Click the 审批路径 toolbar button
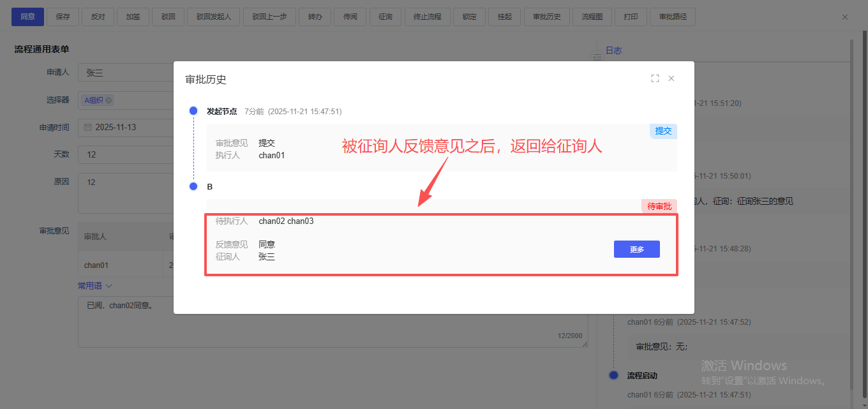This screenshot has width=868, height=409. click(672, 17)
